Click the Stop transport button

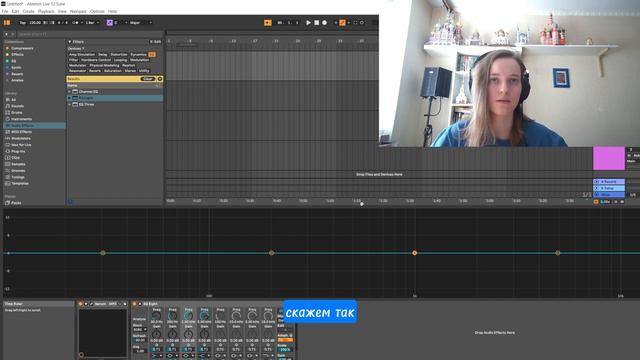coord(316,22)
